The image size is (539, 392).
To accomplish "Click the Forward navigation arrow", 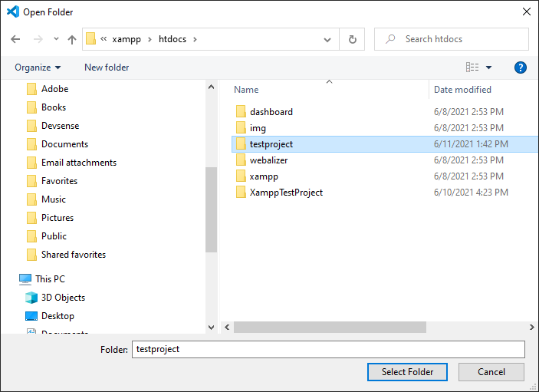I will [x=38, y=39].
